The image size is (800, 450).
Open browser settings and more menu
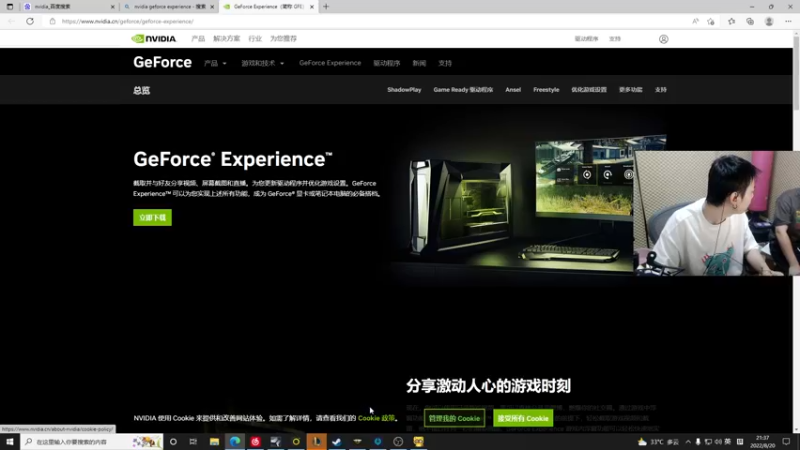pyautogui.click(x=788, y=21)
